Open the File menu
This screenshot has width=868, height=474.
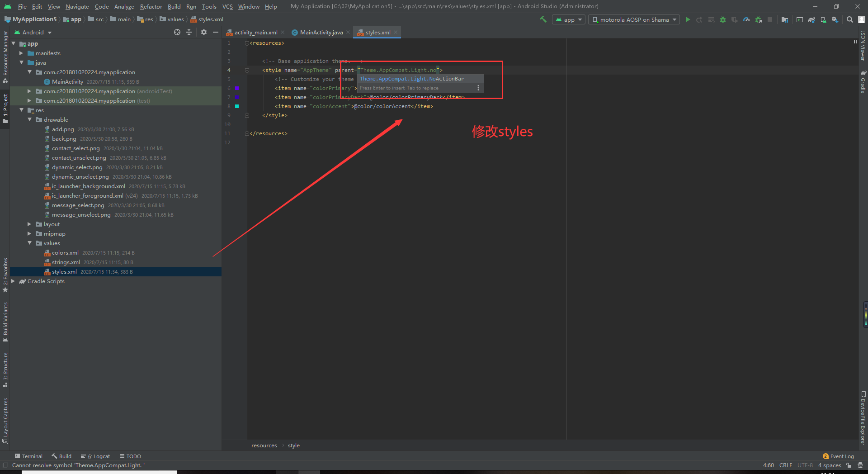tap(22, 6)
